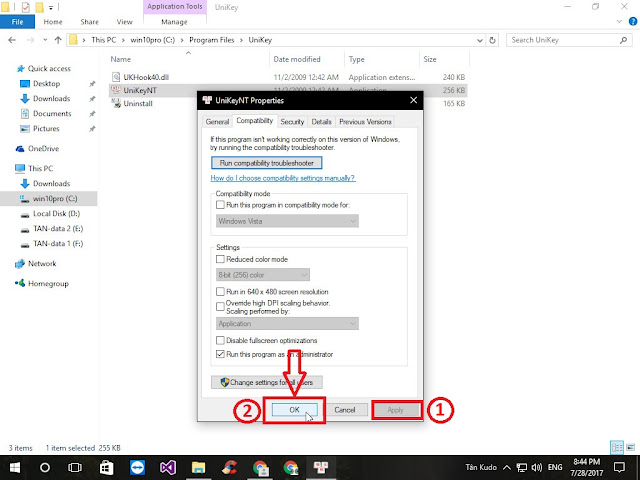Click Run compatibility troubleshooter button
Viewport: 640px width, 480px height.
point(267,163)
